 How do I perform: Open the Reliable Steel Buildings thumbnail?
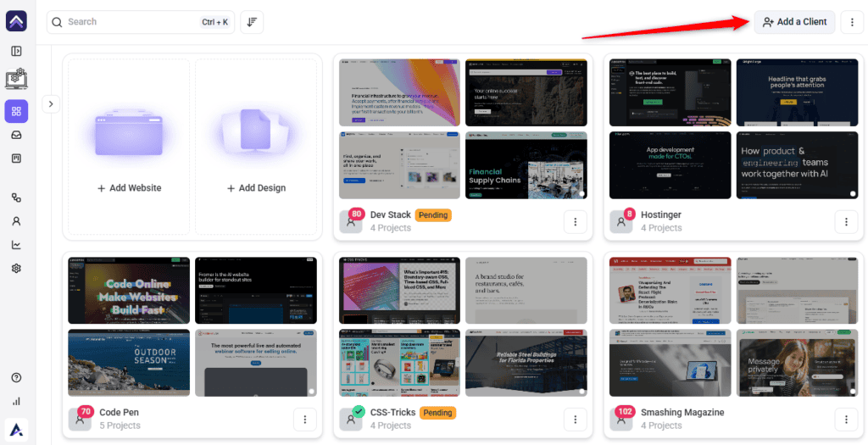(526, 363)
